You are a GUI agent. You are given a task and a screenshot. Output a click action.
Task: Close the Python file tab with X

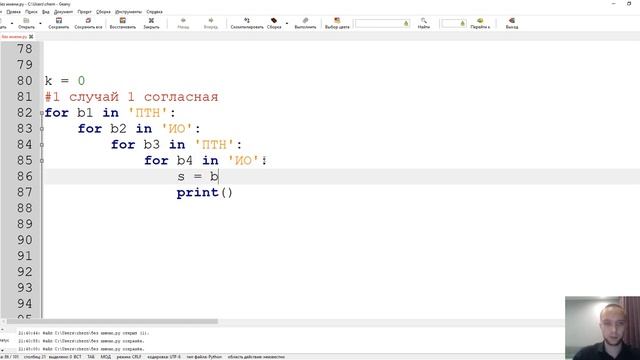click(x=31, y=37)
